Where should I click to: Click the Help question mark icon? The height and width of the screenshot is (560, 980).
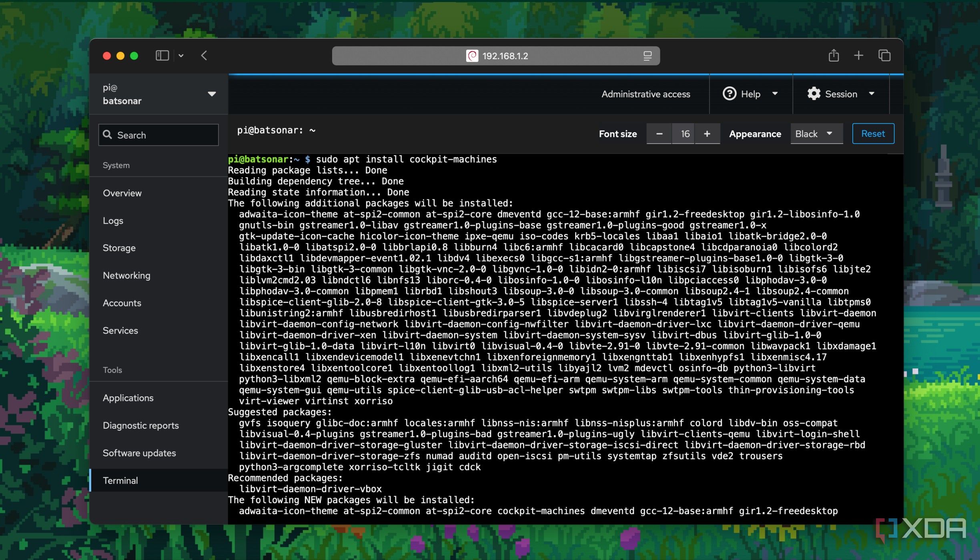pos(729,94)
